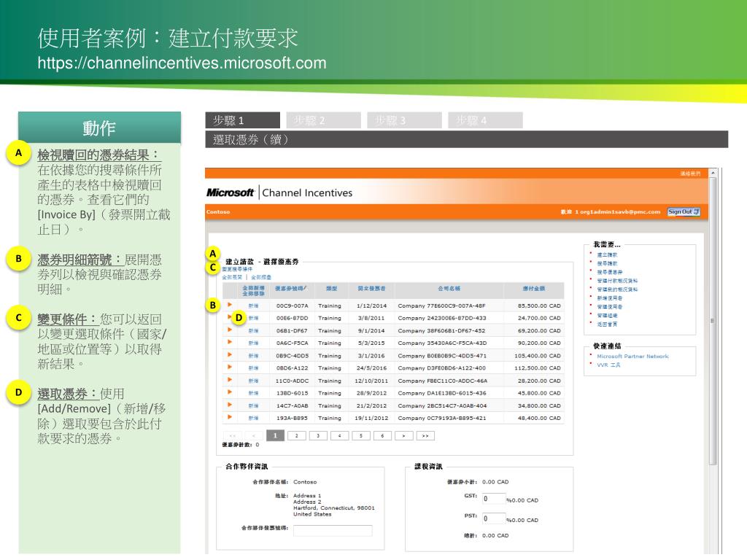This screenshot has width=747, height=560.
Task: Add voucher 193A-B895 via its 新增 link
Action: click(x=253, y=418)
